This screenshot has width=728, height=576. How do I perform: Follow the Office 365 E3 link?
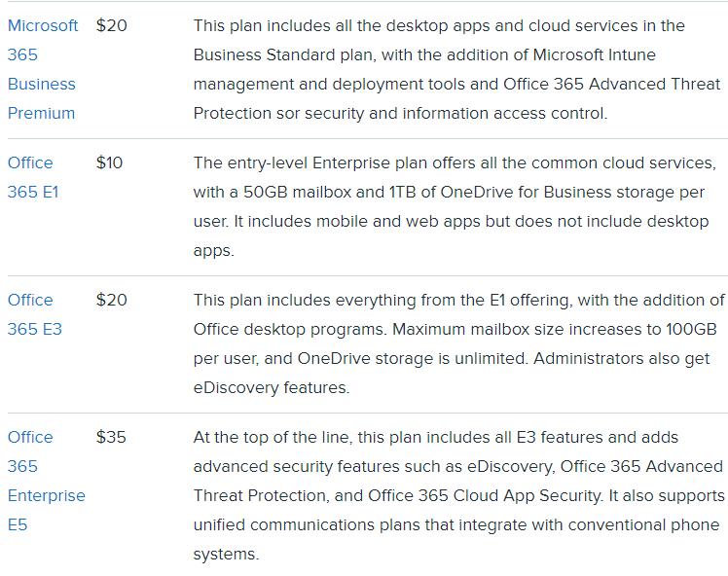[33, 314]
